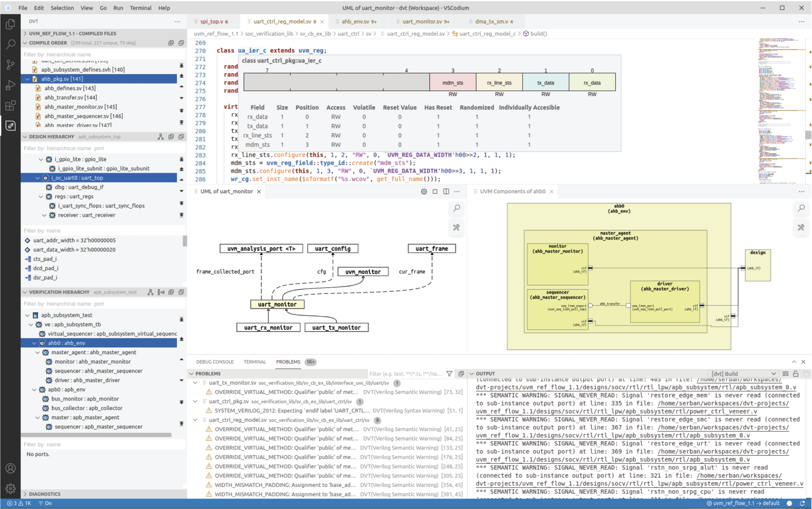Collapse all nodes in Verification Hierarchy header
The image size is (812, 509).
pyautogui.click(x=182, y=292)
